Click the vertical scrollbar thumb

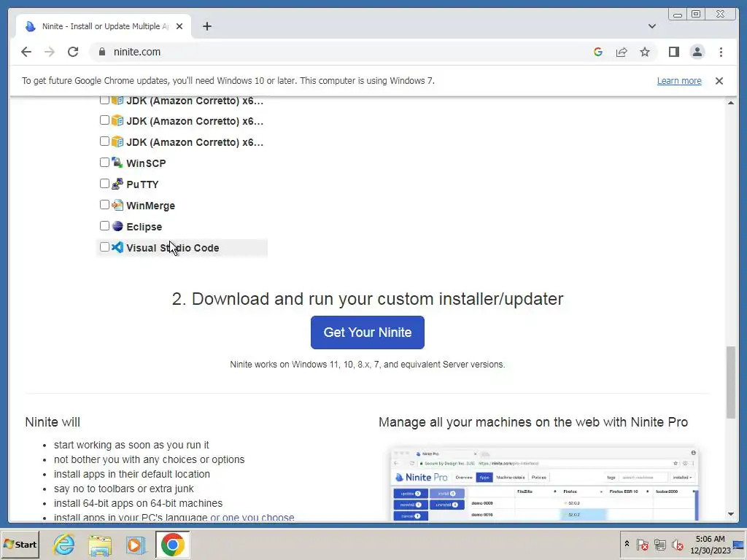pos(731,382)
